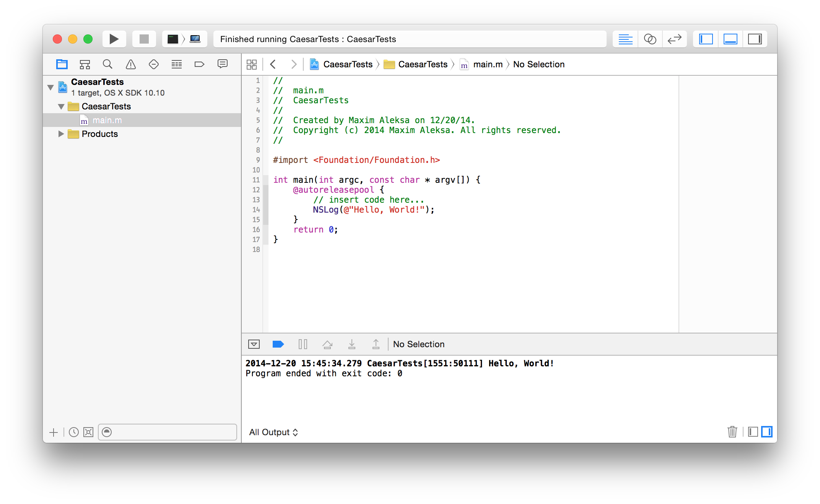820x504 pixels.
Task: Choose the My Mac run destination
Action: point(195,39)
